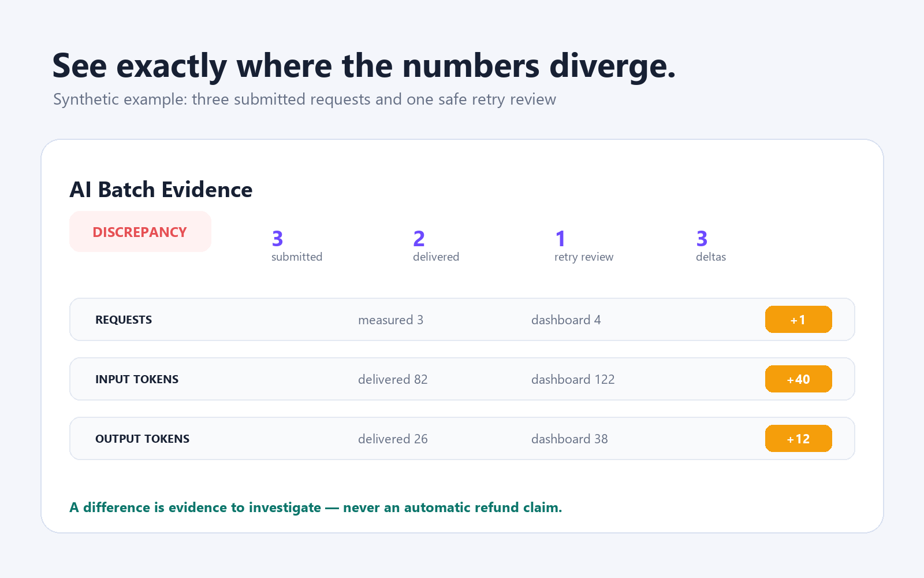924x578 pixels.
Task: Click the 'See exactly where the numbers diverge' heading
Action: (364, 66)
